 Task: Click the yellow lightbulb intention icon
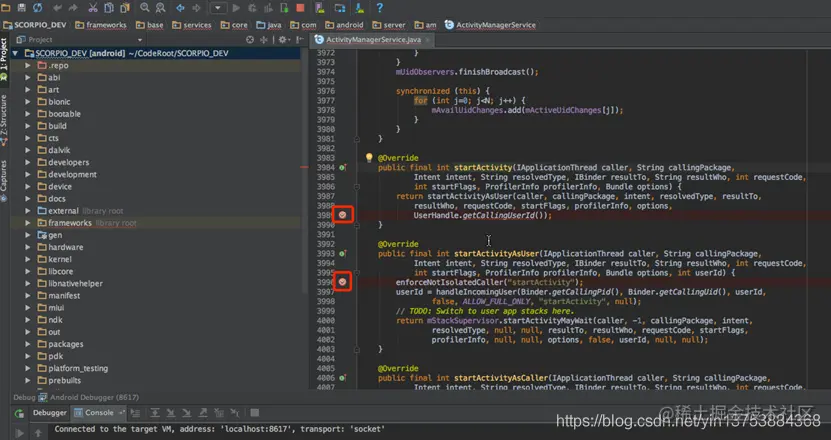coord(369,157)
